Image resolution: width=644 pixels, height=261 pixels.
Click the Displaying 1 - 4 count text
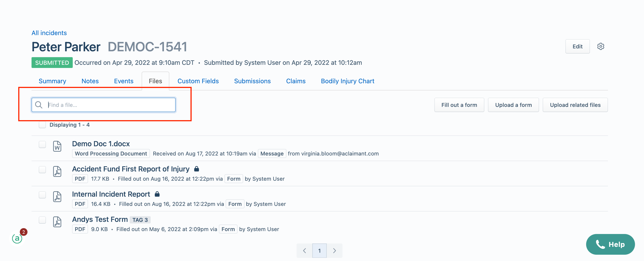70,125
